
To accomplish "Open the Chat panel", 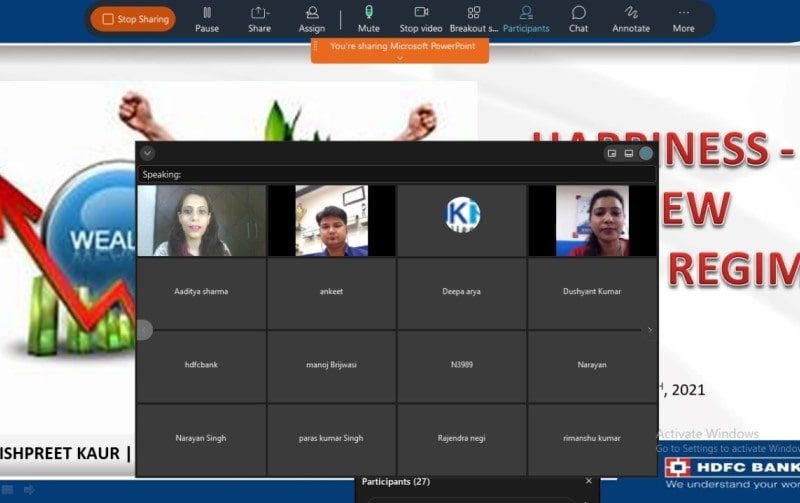I will [578, 18].
